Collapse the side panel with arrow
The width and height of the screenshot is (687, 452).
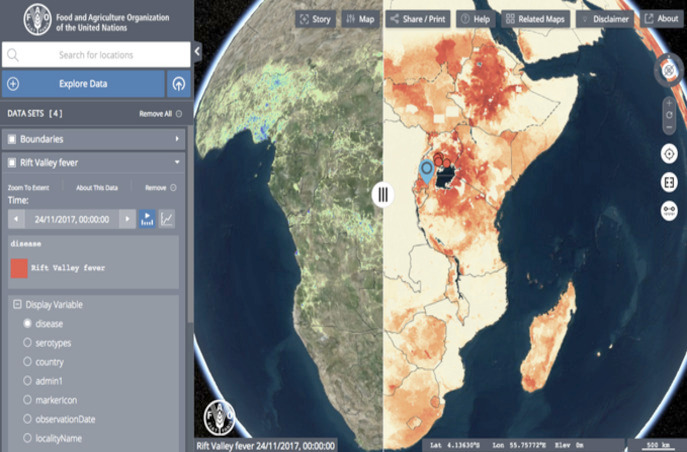click(197, 53)
